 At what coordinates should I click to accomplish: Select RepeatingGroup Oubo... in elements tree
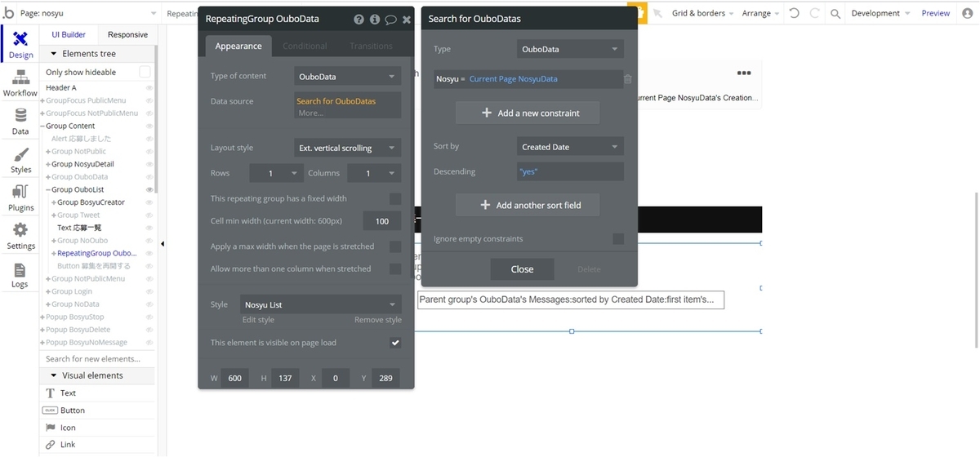[96, 253]
